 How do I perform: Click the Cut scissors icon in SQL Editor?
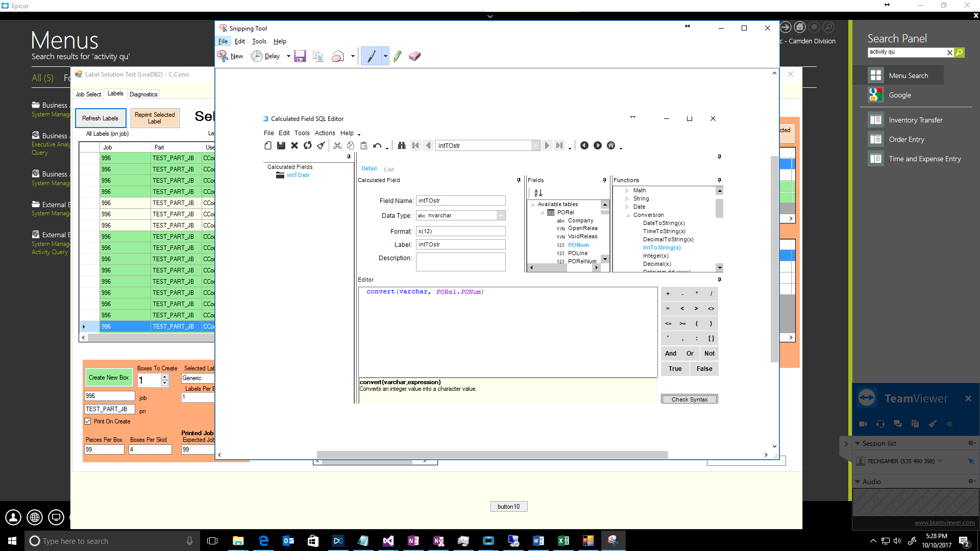tap(337, 145)
